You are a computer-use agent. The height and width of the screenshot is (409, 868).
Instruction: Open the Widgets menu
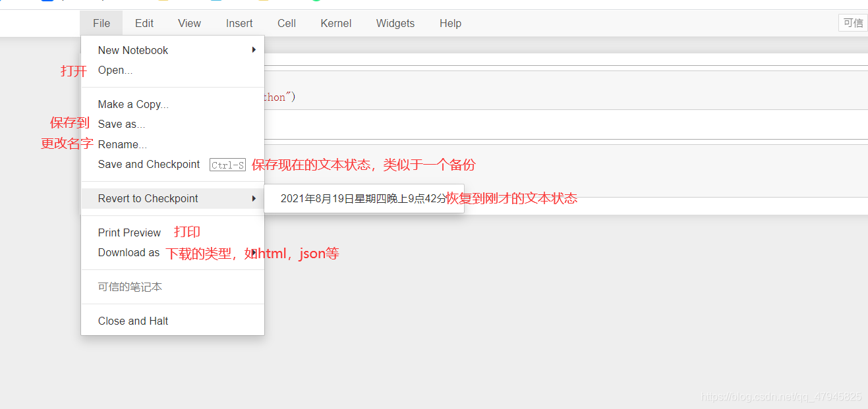coord(395,24)
